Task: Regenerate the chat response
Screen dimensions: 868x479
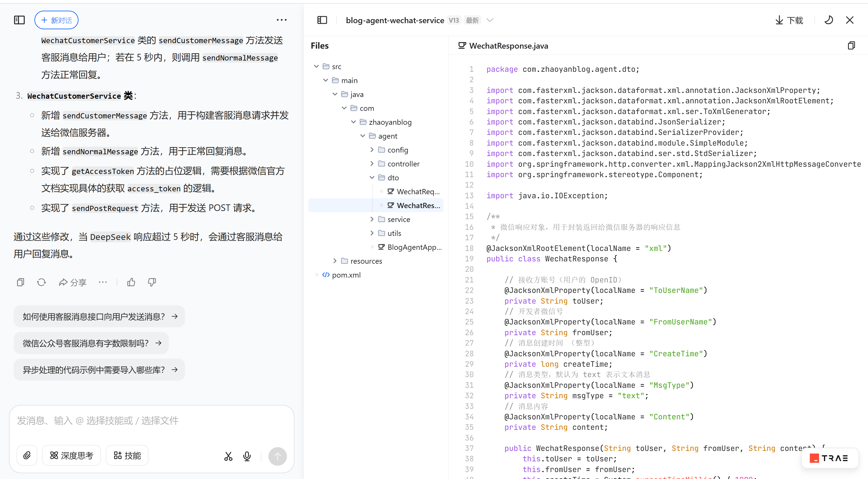Action: 41,282
